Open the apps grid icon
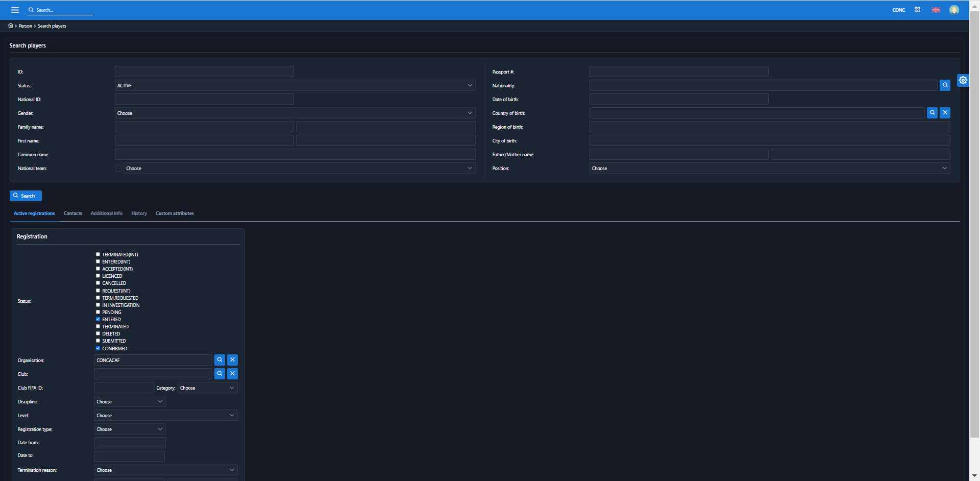Screen dimensions: 980x481 [x=917, y=10]
